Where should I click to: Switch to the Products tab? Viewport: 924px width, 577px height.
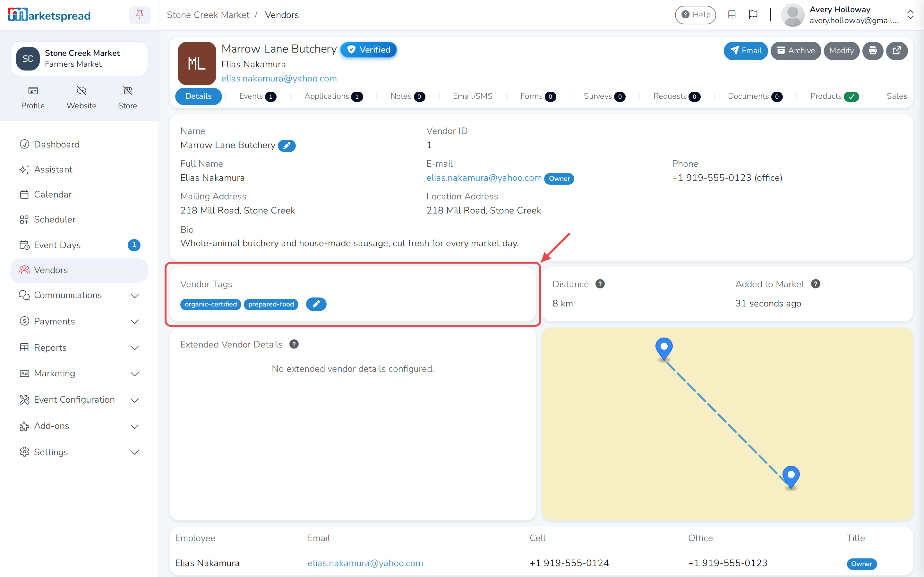834,96
